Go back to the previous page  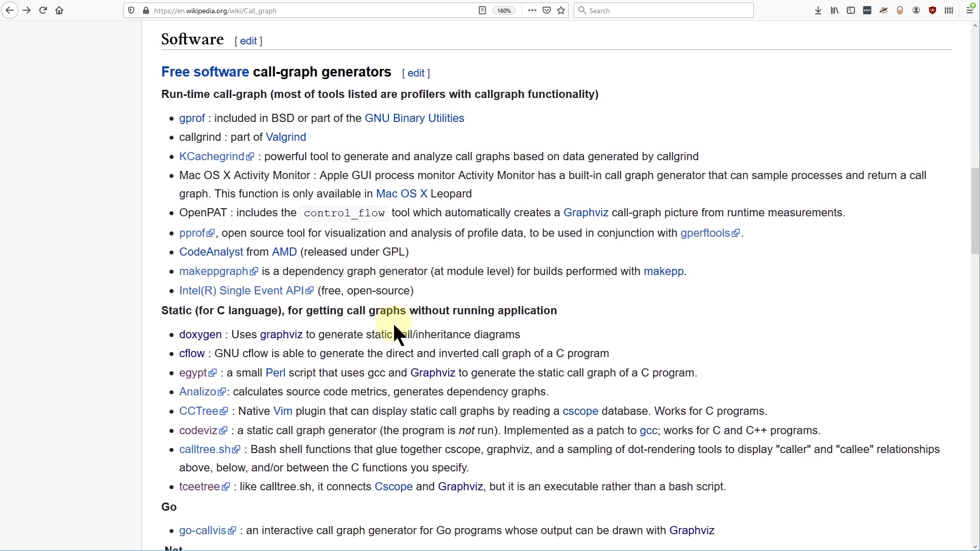click(x=10, y=10)
